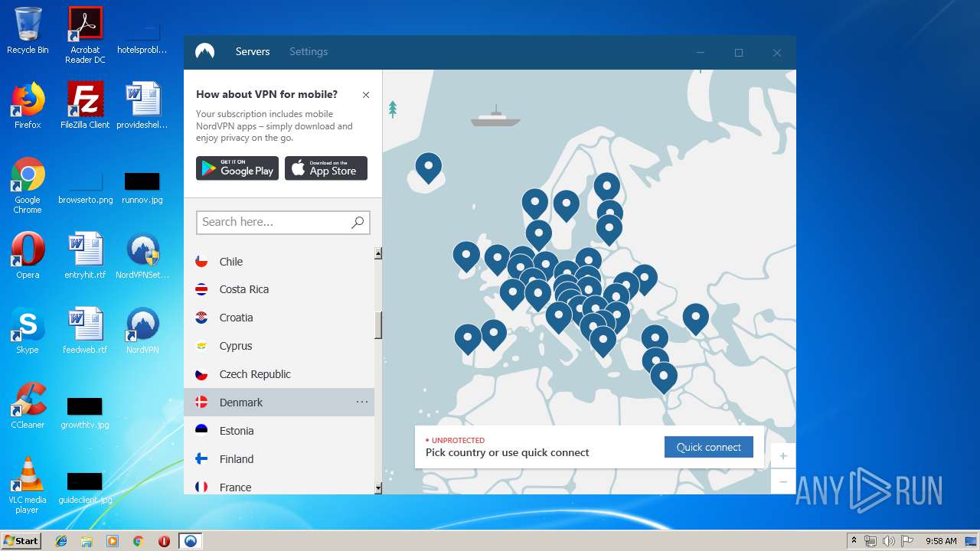Click the Croatia flag icon
The height and width of the screenshot is (551, 980).
[x=201, y=318]
